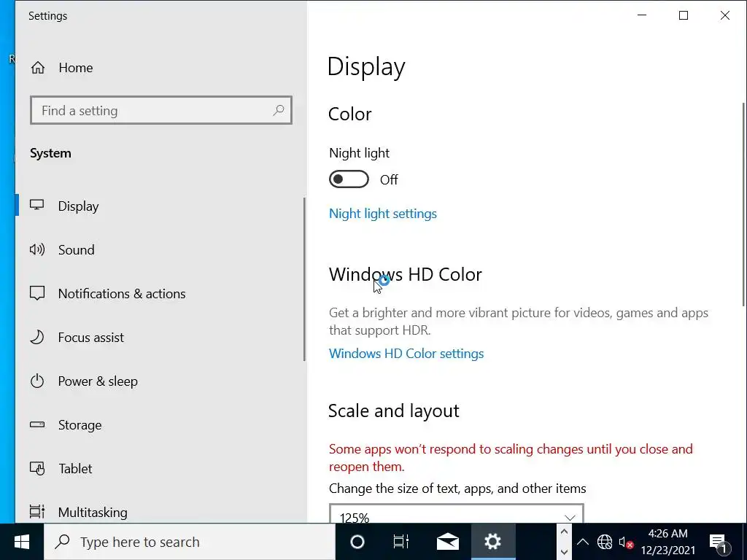Click the Storage drive icon

coord(36,424)
